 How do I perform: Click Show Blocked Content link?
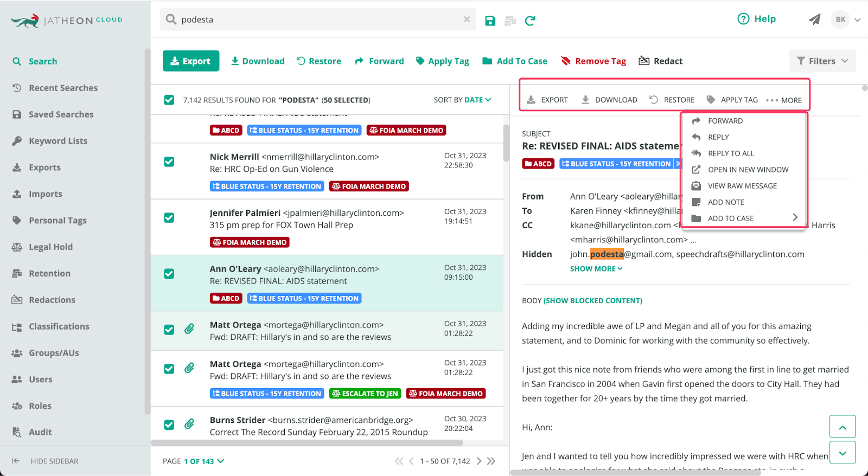[593, 301]
